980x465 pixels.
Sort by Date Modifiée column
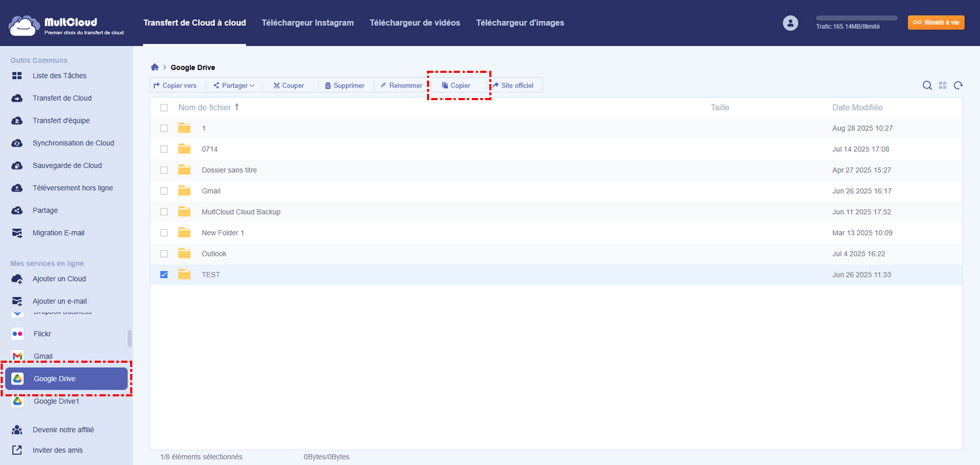857,107
